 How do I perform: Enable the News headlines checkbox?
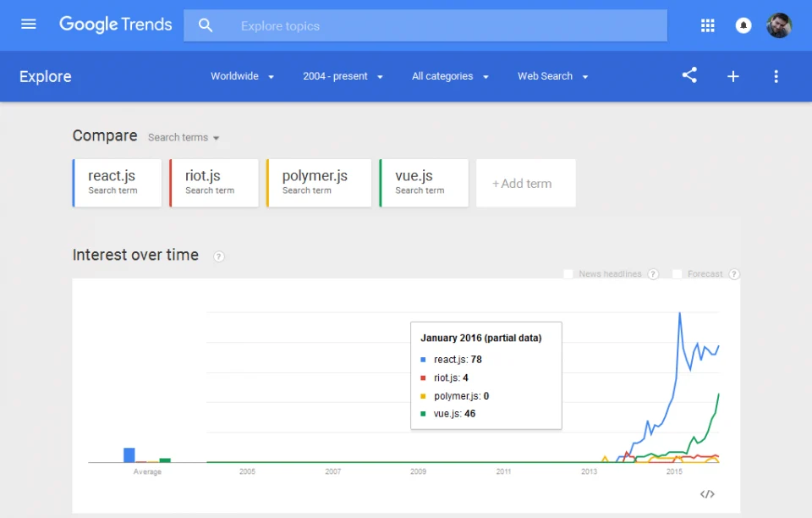tap(568, 274)
